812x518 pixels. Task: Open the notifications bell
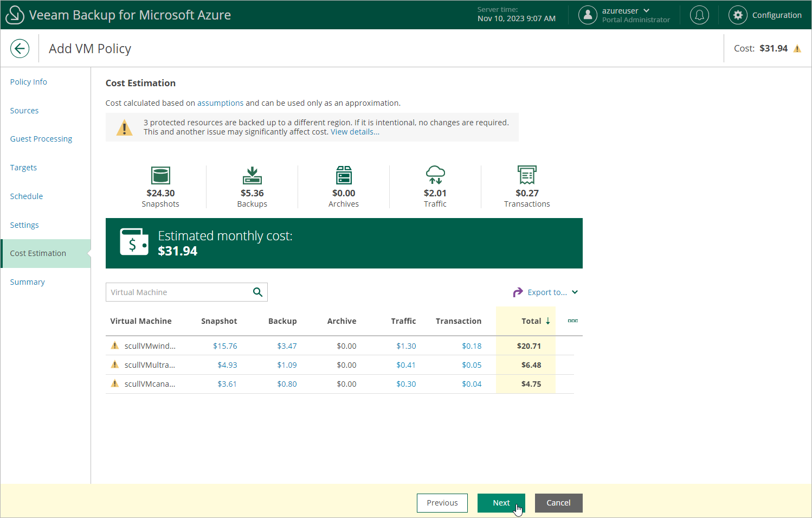[699, 15]
